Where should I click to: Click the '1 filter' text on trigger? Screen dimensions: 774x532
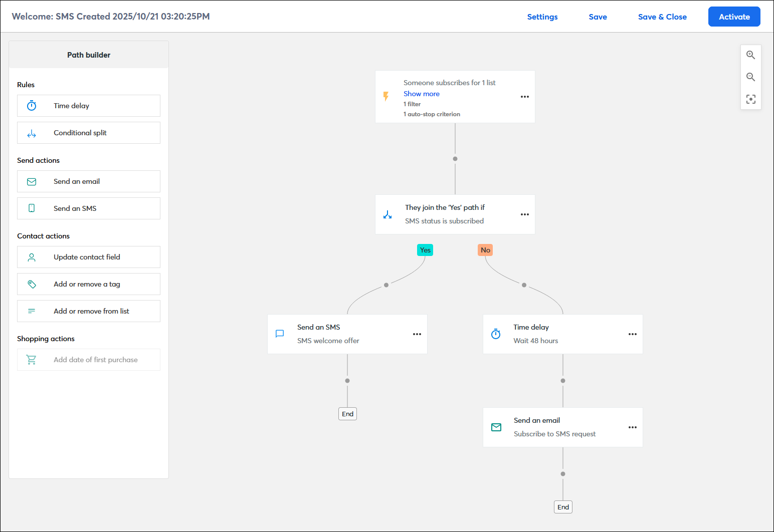pos(412,104)
